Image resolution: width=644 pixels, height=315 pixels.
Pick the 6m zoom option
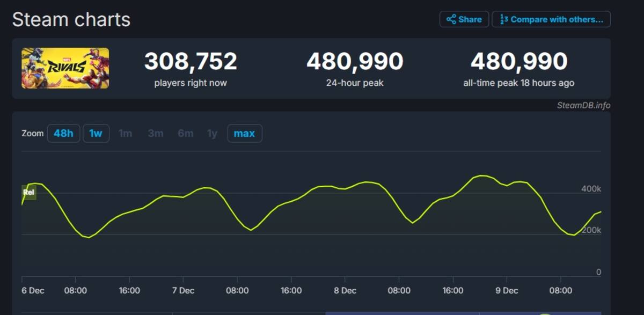point(186,133)
